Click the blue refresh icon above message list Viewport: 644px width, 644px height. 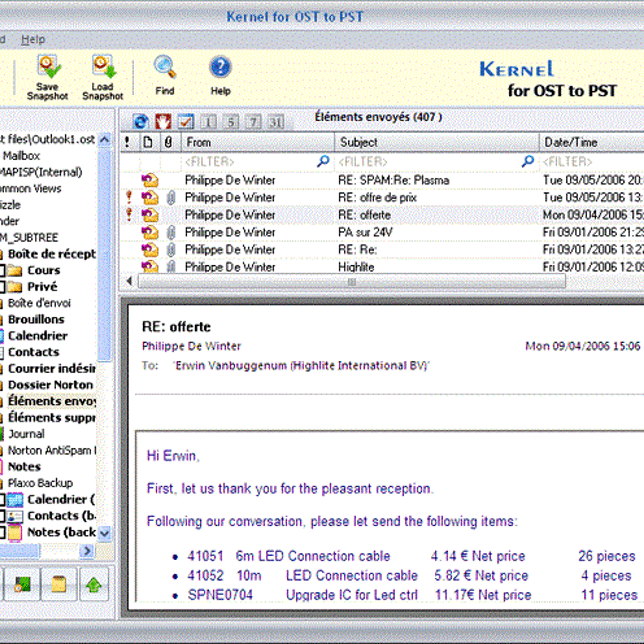coord(140,121)
